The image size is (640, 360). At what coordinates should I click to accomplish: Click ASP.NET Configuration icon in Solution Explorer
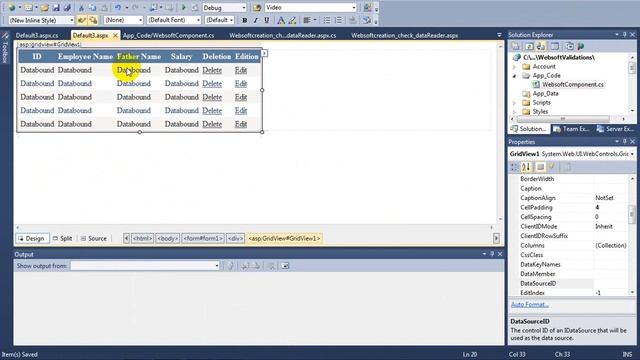pos(581,46)
